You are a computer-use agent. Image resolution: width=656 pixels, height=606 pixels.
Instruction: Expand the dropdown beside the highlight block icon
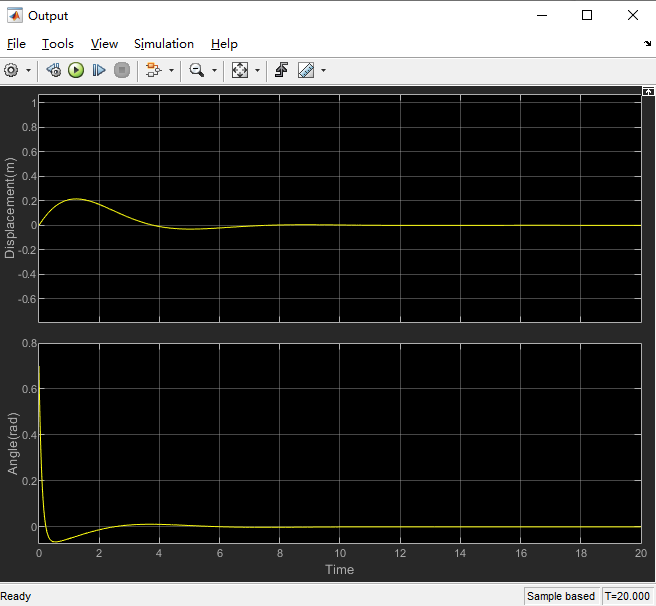click(x=171, y=70)
